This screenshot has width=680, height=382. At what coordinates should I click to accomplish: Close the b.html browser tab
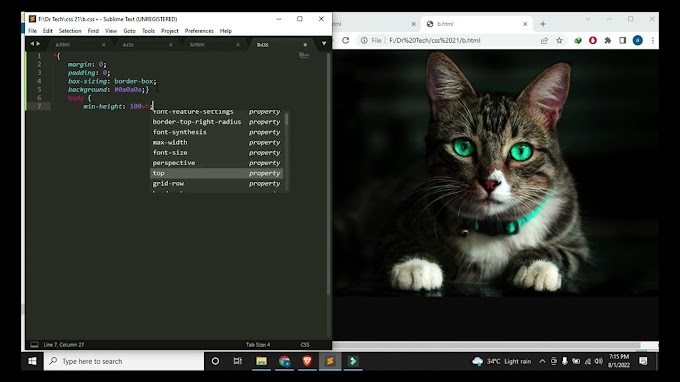click(x=525, y=24)
